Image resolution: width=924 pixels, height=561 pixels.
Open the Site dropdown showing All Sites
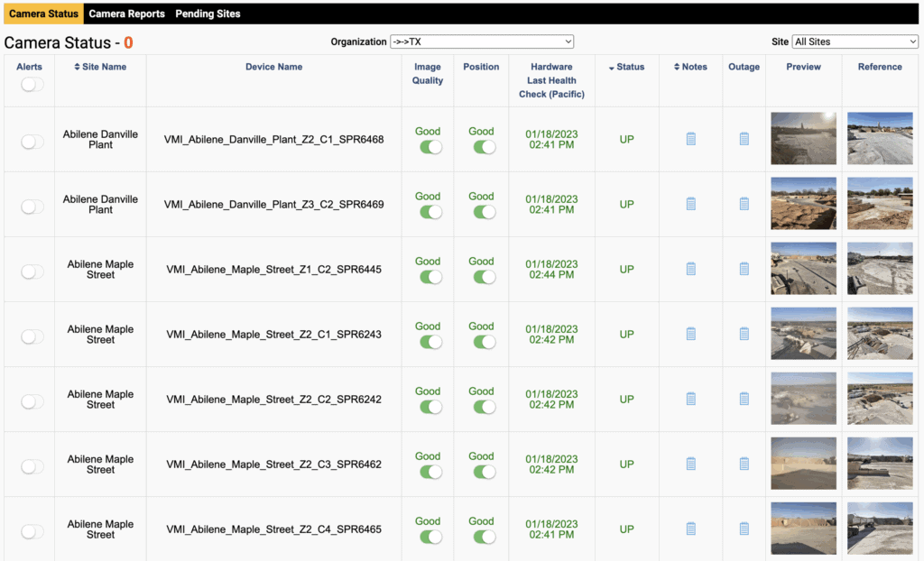click(855, 41)
